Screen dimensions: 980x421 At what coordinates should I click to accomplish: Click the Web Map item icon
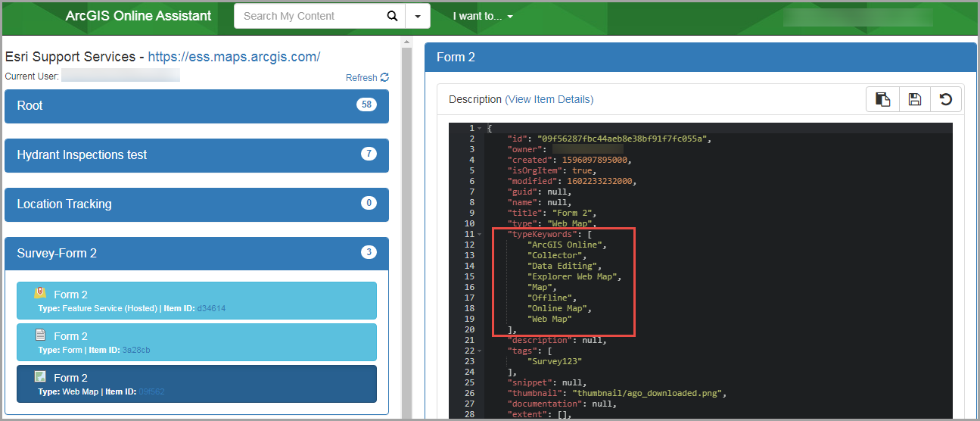tap(40, 376)
